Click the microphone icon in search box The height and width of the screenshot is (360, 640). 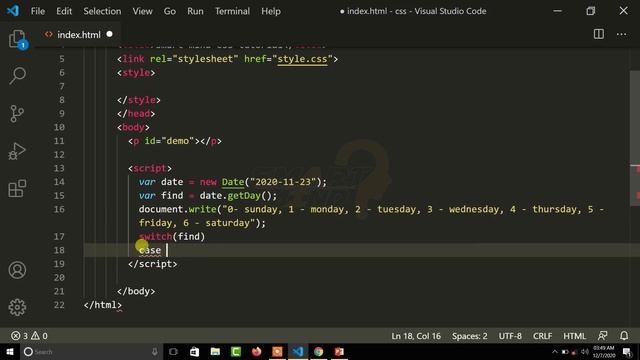(x=155, y=351)
